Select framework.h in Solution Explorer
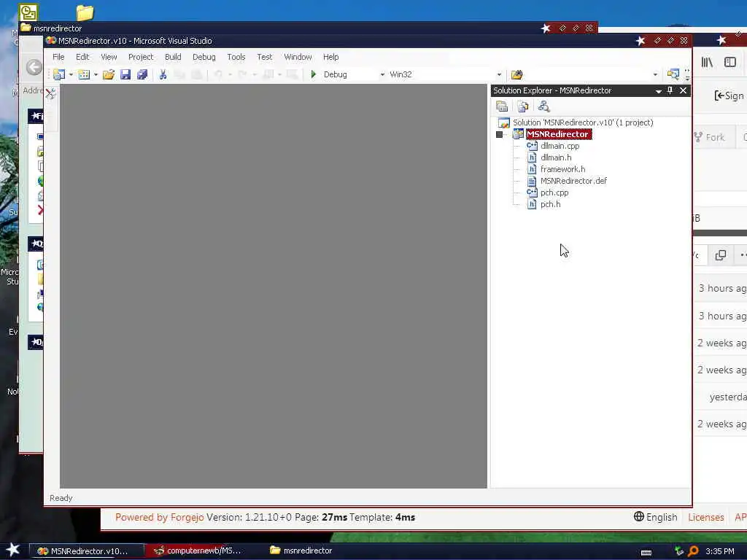 [562, 169]
